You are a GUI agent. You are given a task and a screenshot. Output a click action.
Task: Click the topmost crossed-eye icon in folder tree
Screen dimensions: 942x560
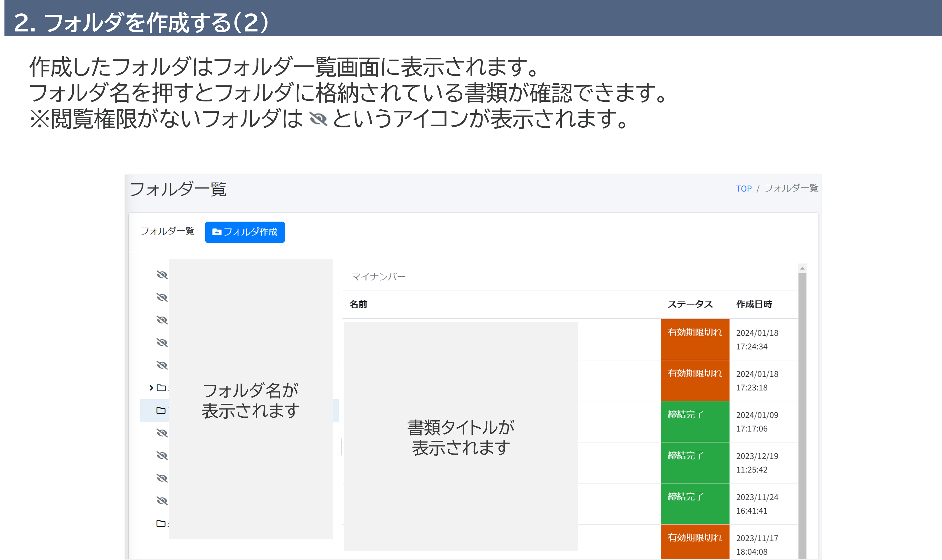[x=162, y=275]
